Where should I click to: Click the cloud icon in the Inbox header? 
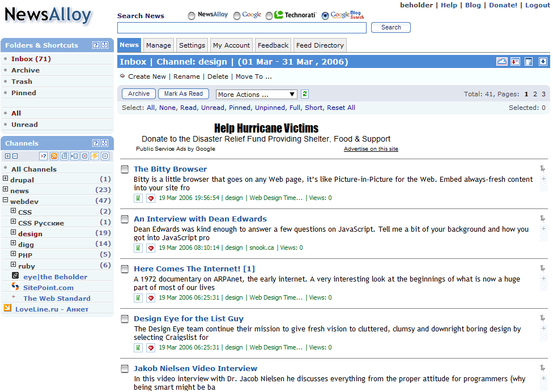pos(501,62)
